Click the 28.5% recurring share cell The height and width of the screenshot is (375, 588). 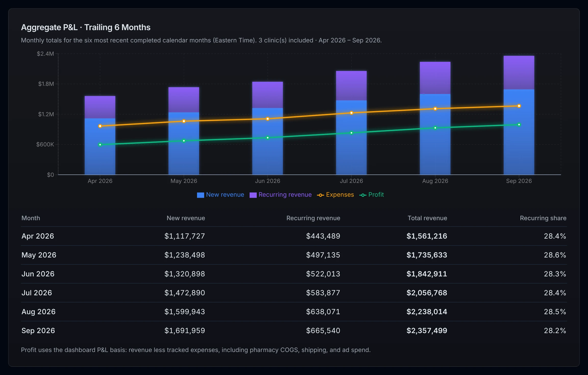point(555,312)
